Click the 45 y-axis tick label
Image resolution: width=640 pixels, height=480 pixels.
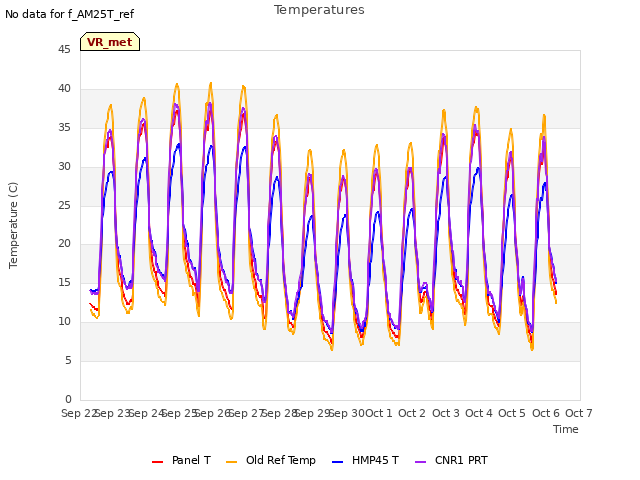point(64,50)
